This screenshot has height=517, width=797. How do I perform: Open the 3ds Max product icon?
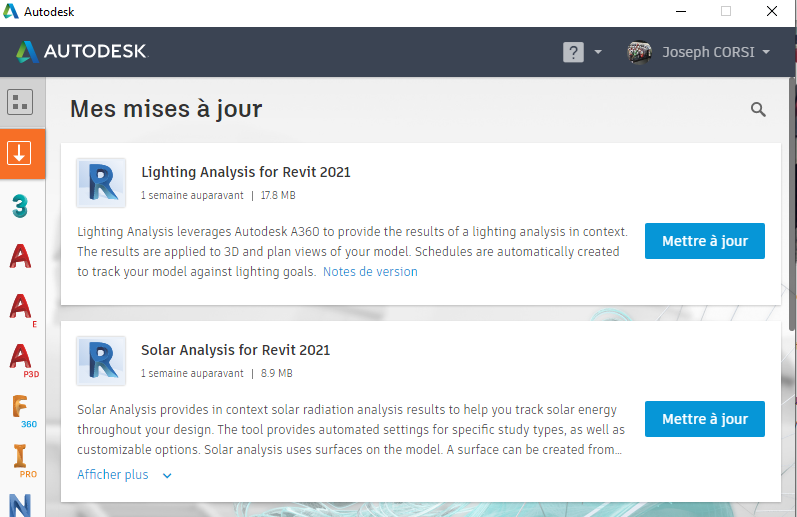coord(20,207)
